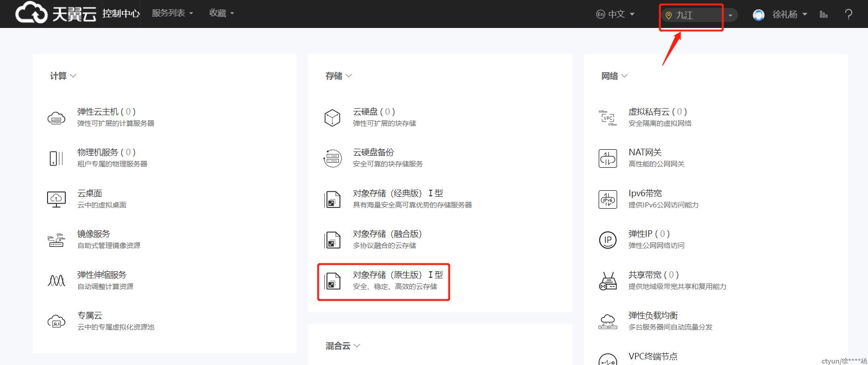Open Ipv6带宽 link
Image resolution: width=868 pixels, height=365 pixels.
coord(645,193)
